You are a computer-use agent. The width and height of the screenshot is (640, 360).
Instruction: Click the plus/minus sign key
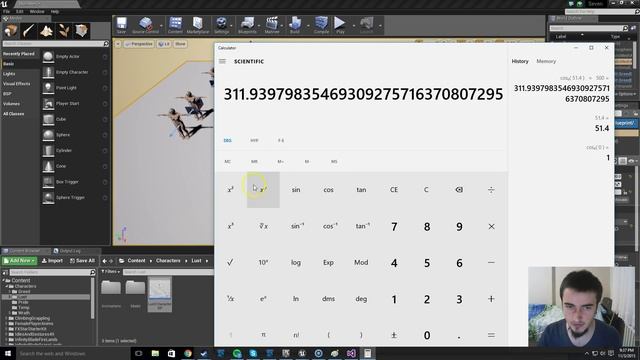394,335
